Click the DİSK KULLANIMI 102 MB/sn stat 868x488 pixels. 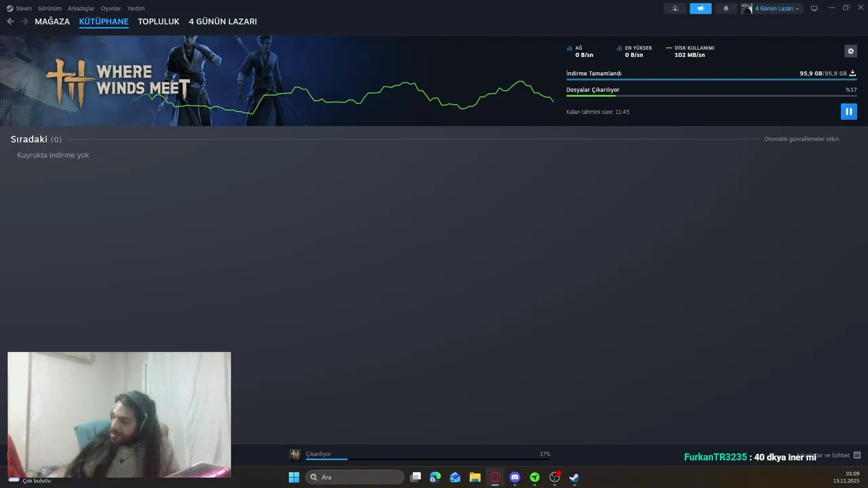[690, 52]
